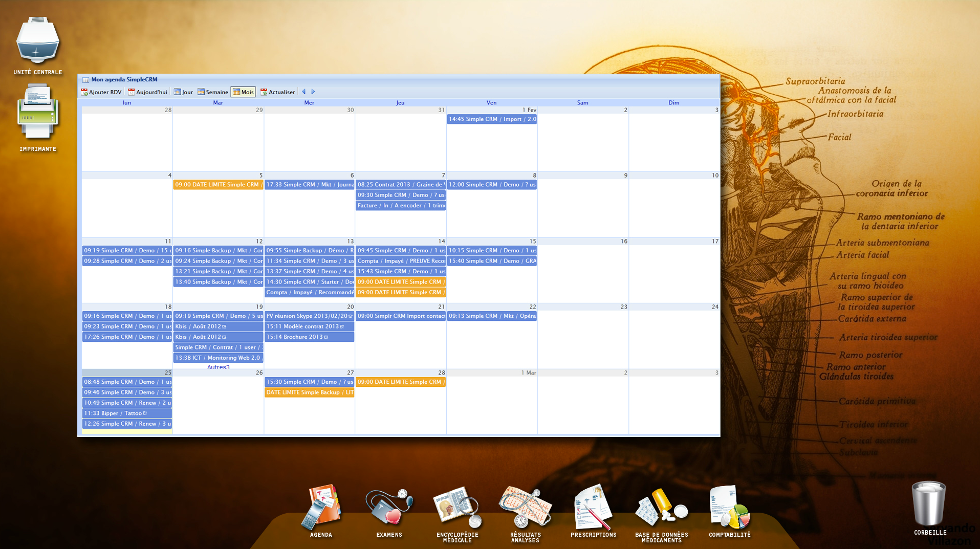The width and height of the screenshot is (980, 549).
Task: Open 09:30 Simple CRM Demo event
Action: tap(401, 195)
